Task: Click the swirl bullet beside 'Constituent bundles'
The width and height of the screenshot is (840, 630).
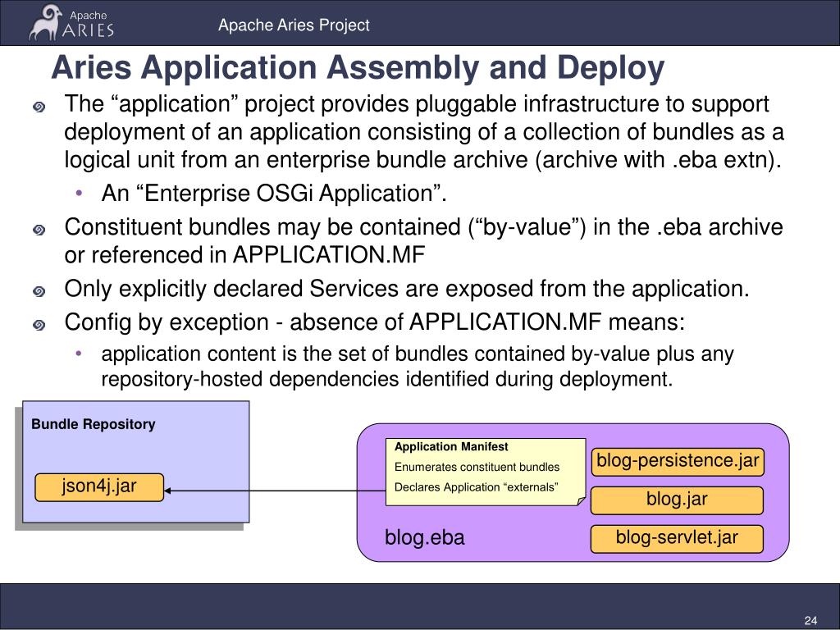Action: (x=39, y=231)
